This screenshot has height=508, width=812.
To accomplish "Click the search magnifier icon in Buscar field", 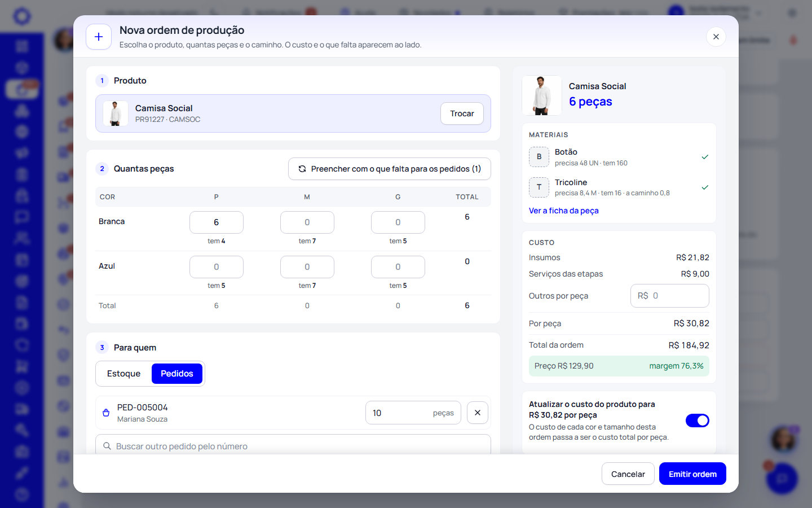I will [107, 446].
